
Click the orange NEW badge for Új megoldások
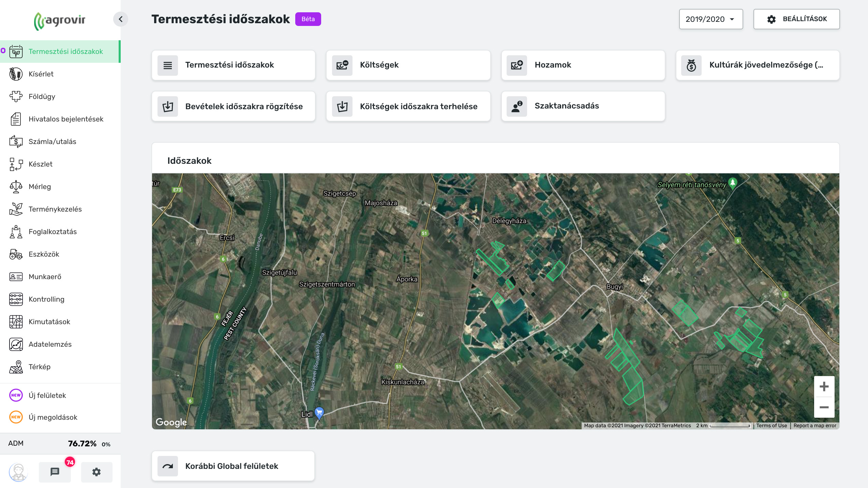pos(16,417)
